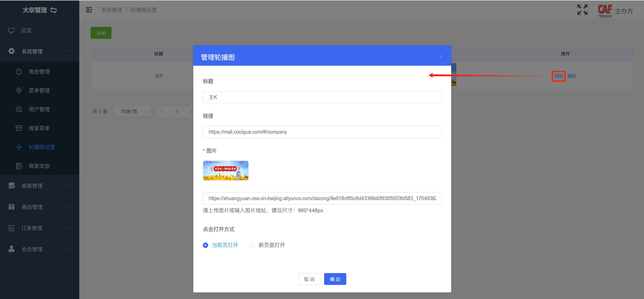Click the 轮播图设置 move-arrows icon

point(19,147)
